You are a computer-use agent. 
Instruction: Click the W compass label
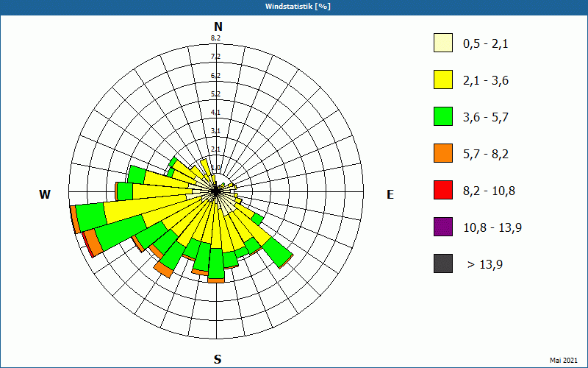coord(45,194)
